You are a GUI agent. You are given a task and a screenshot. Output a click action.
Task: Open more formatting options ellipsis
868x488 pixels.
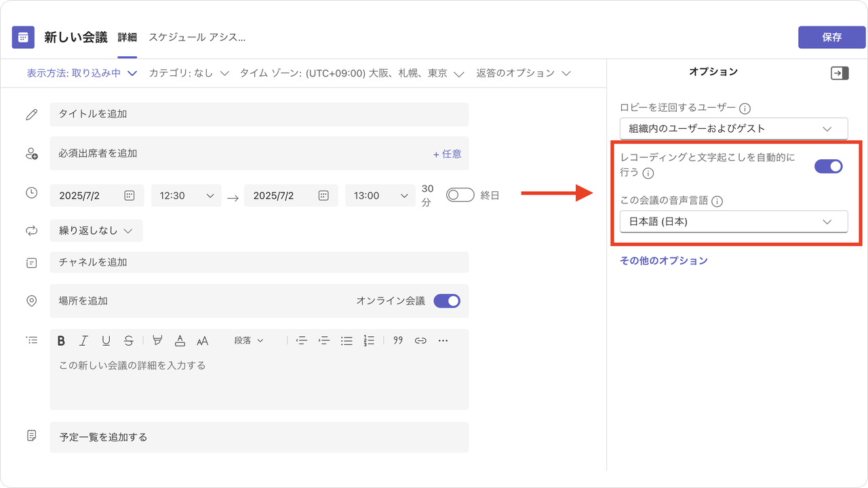coord(443,341)
